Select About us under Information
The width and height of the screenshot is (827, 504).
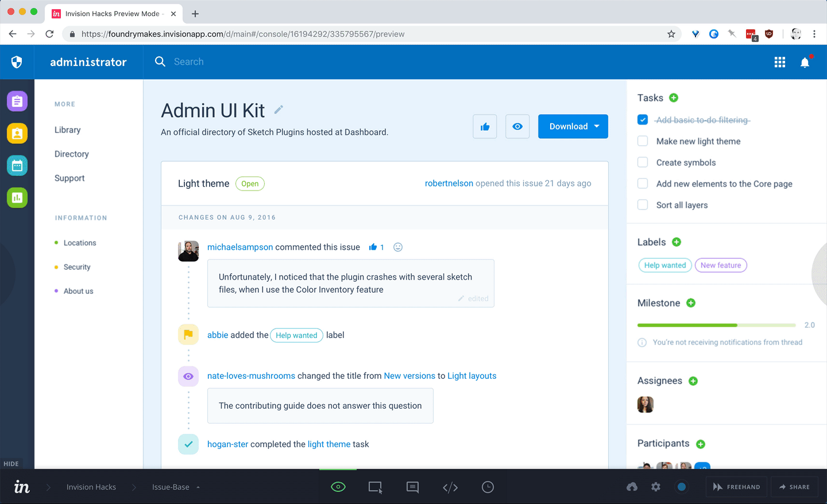(x=78, y=291)
